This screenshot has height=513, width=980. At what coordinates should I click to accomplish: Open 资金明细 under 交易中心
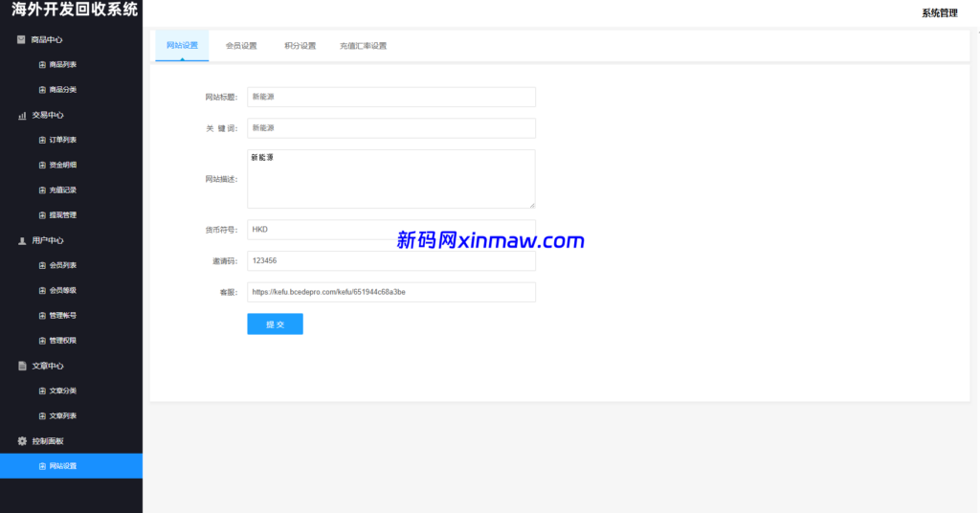pos(63,165)
